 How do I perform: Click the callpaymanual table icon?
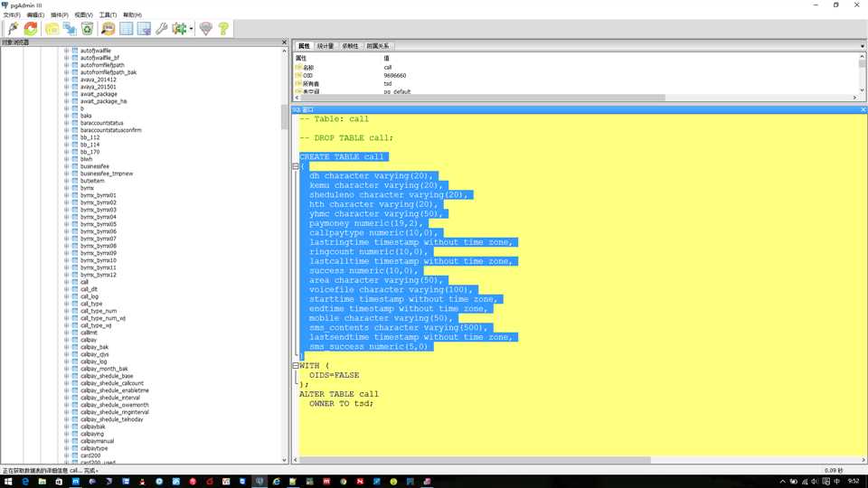pyautogui.click(x=75, y=441)
